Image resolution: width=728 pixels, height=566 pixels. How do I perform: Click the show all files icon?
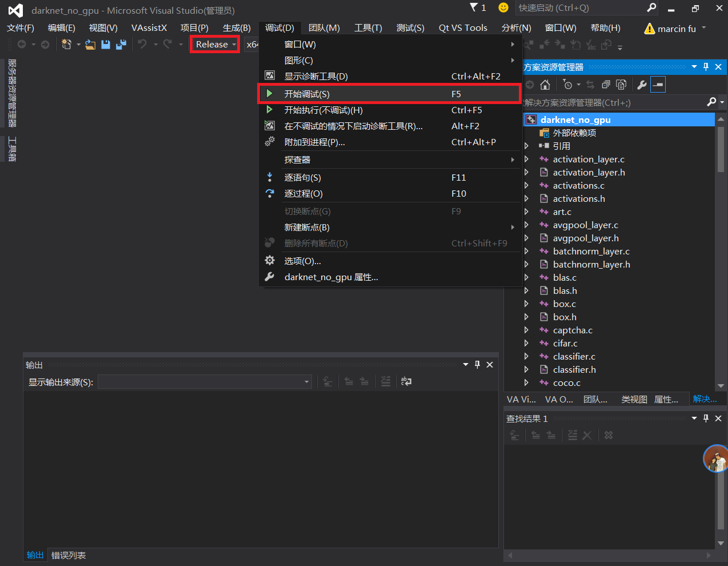[x=621, y=85]
